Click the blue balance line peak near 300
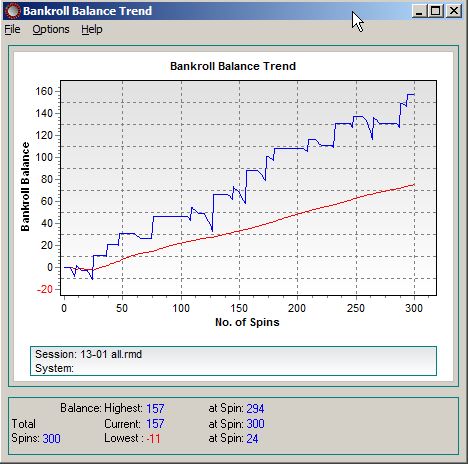This screenshot has height=464, width=468. click(411, 95)
